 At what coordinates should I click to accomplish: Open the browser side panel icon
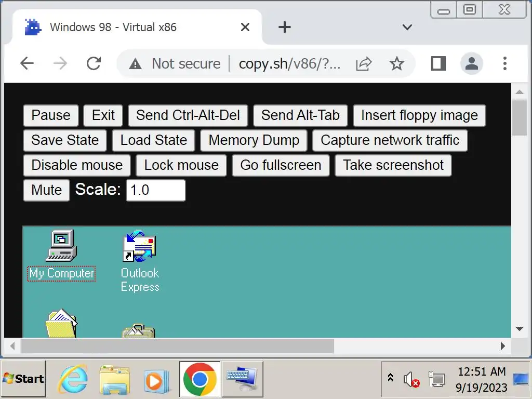click(438, 63)
